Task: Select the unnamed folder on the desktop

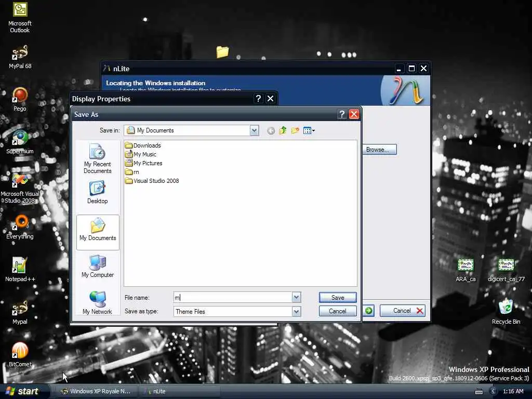Action: click(222, 51)
